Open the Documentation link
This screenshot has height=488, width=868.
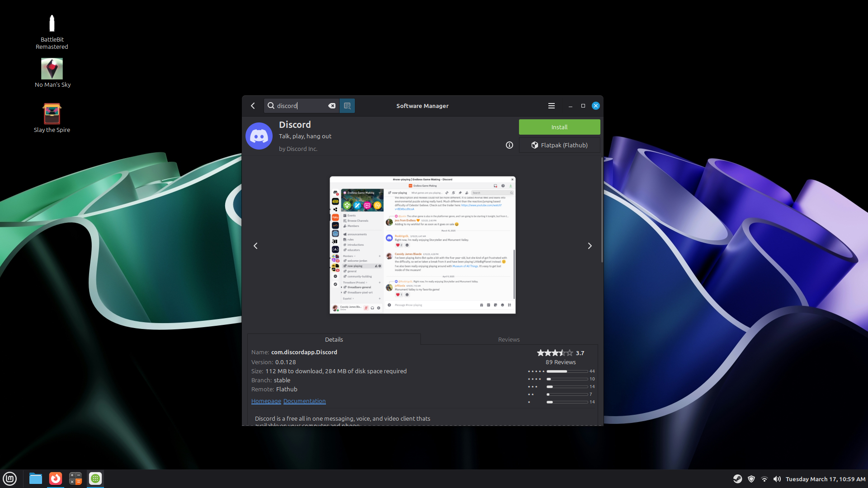[x=304, y=401]
